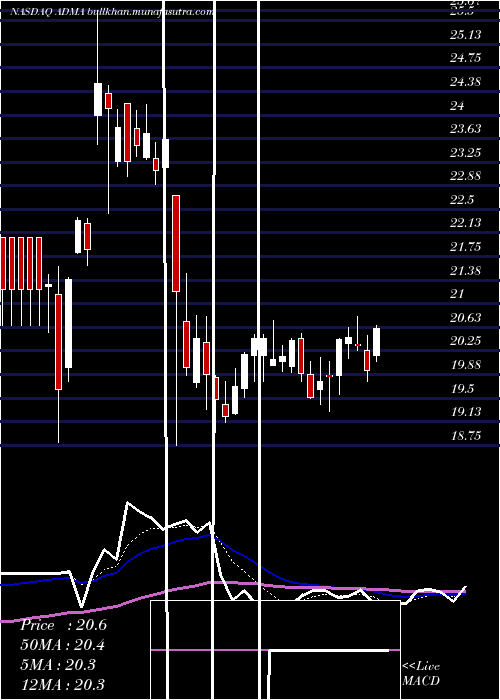The image size is (500, 700).
Task: Click the 21 price axis label
Action: [457, 294]
